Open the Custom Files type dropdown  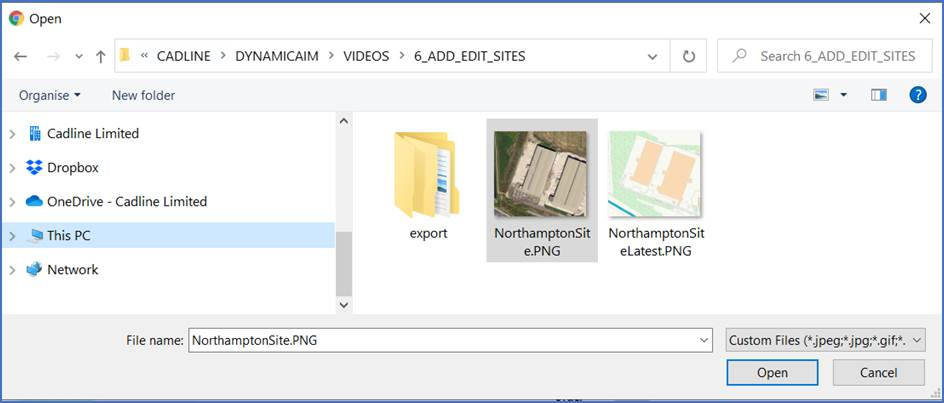(x=826, y=340)
